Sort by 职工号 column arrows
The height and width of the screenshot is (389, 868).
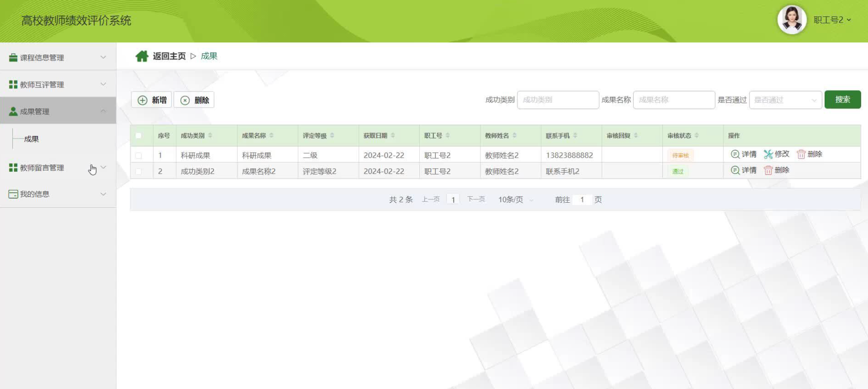(448, 135)
